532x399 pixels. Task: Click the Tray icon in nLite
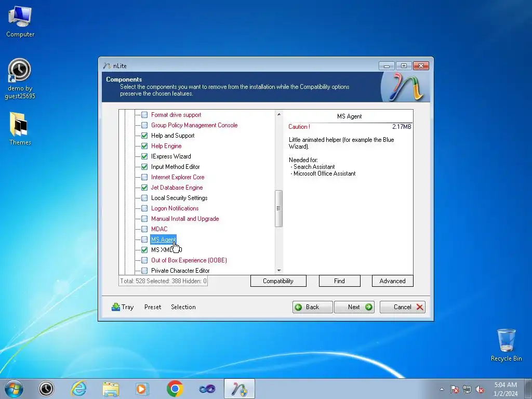point(116,307)
